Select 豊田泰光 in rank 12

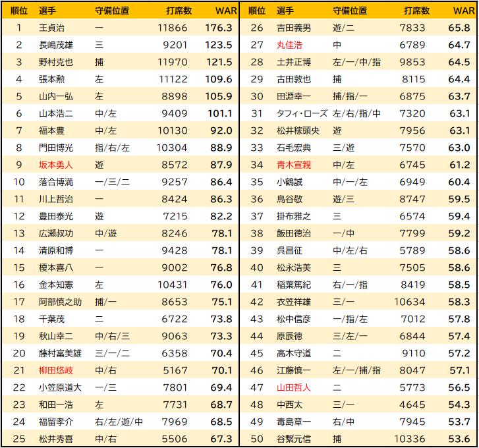tap(56, 216)
